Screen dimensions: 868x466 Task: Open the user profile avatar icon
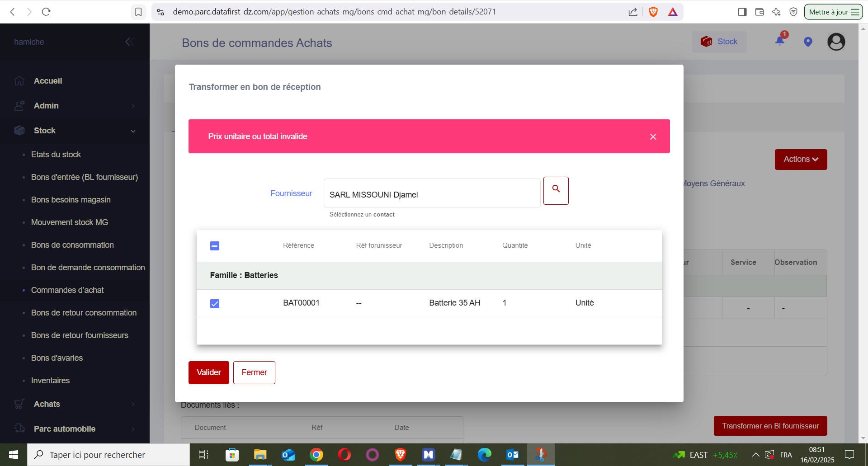click(x=836, y=42)
